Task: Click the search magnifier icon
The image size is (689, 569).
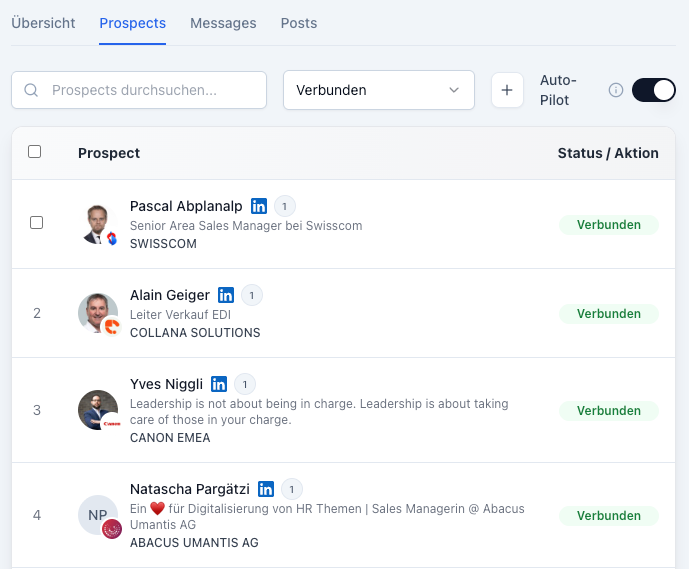Action: tap(31, 90)
